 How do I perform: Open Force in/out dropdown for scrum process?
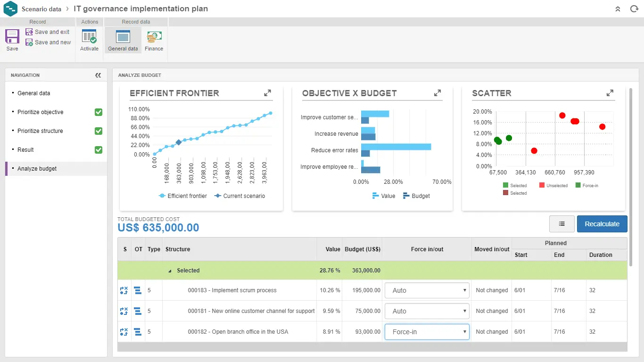click(x=427, y=290)
